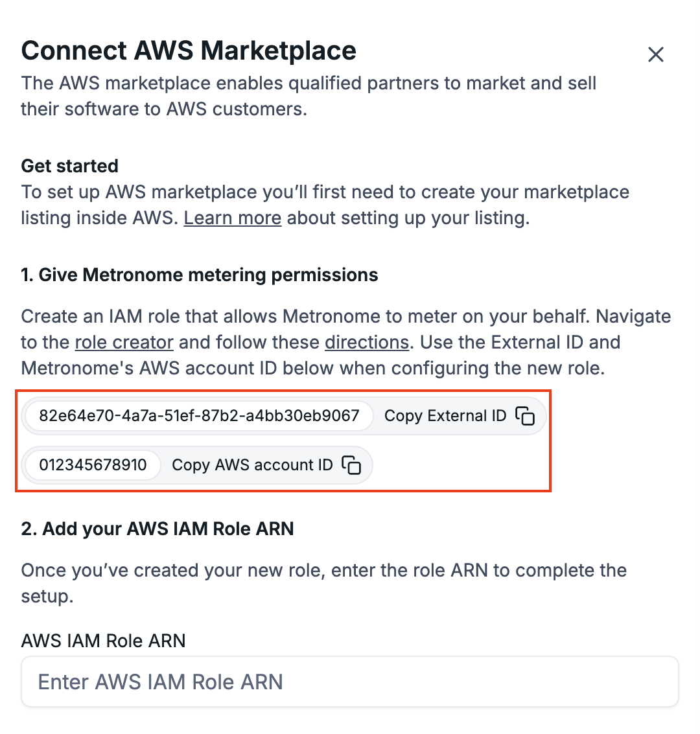Click the copy icon beside Copy External ID
Image resolution: width=700 pixels, height=734 pixels.
pos(525,416)
